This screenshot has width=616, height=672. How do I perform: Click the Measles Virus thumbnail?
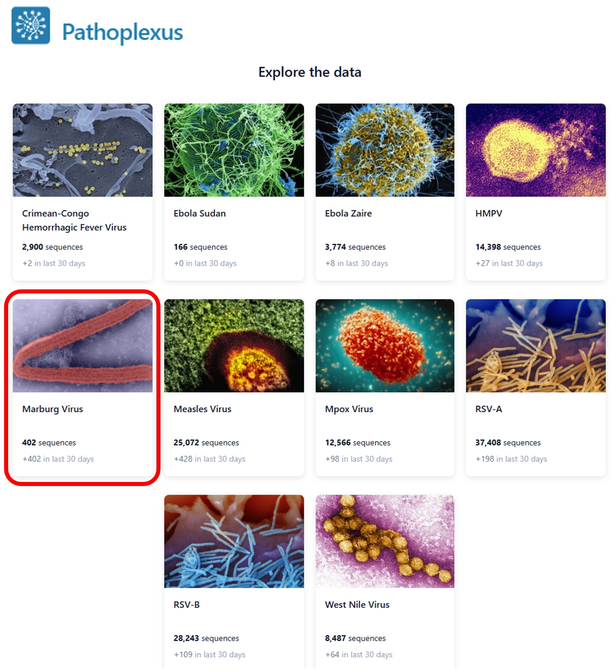[x=234, y=346]
